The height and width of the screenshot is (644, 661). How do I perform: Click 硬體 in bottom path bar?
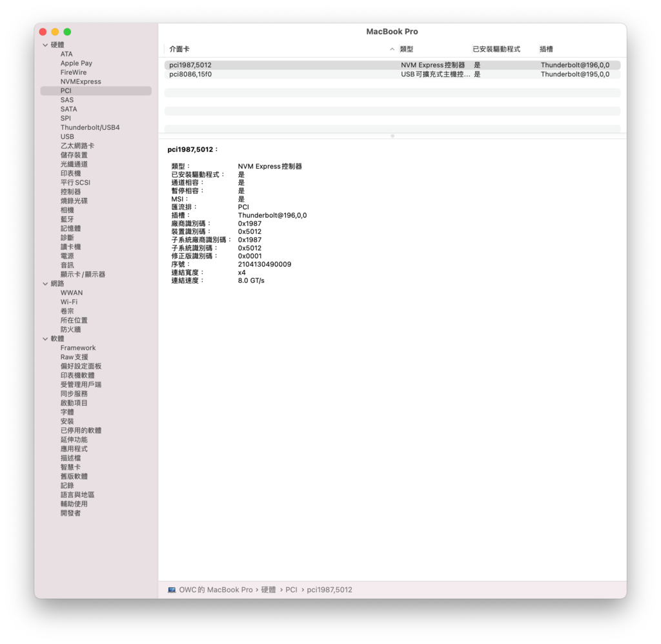pos(268,590)
